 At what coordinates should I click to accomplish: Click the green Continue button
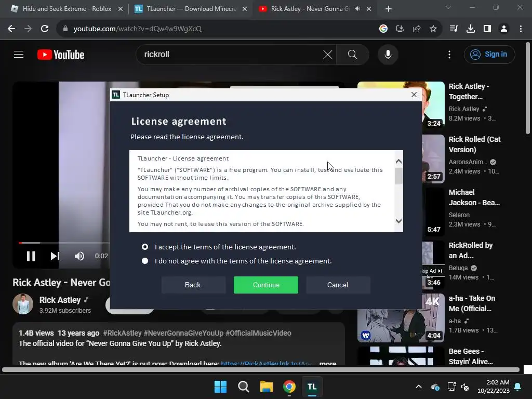pyautogui.click(x=265, y=285)
